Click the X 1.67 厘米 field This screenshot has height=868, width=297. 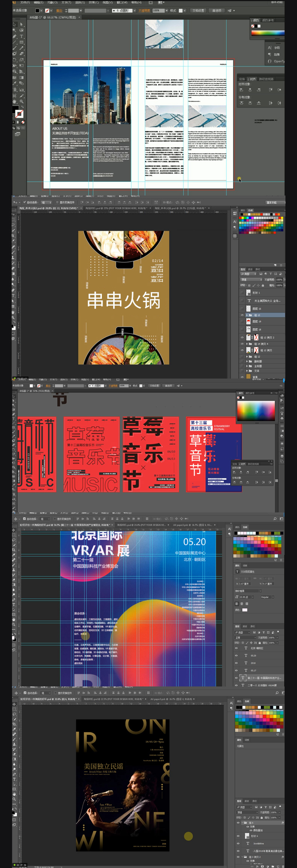[x=244, y=584]
